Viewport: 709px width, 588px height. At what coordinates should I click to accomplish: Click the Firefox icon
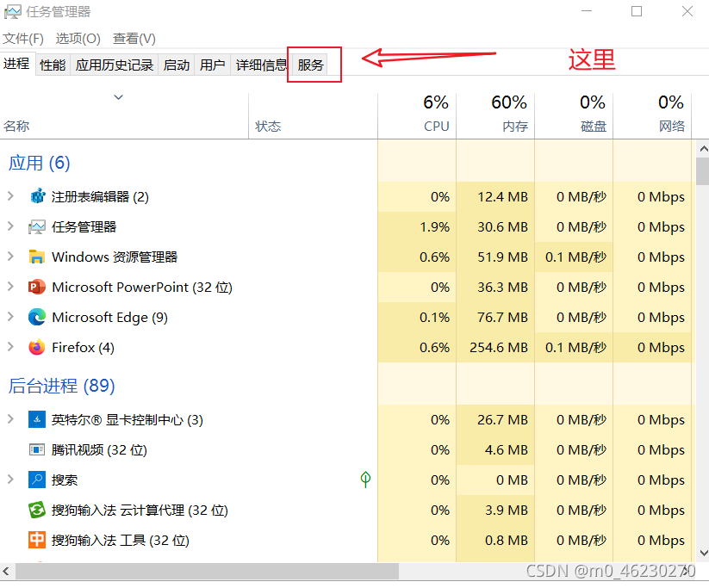pos(37,347)
